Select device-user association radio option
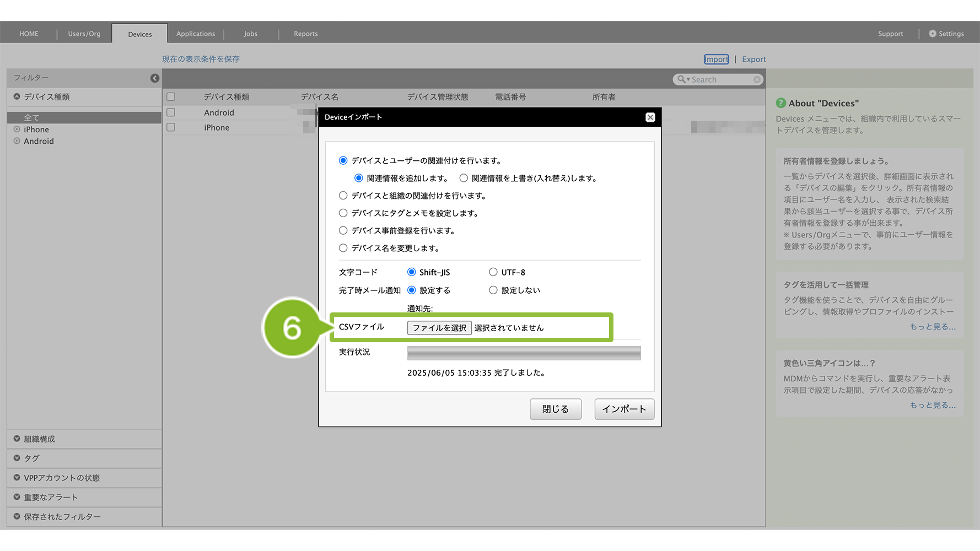980x551 pixels. [x=343, y=161]
